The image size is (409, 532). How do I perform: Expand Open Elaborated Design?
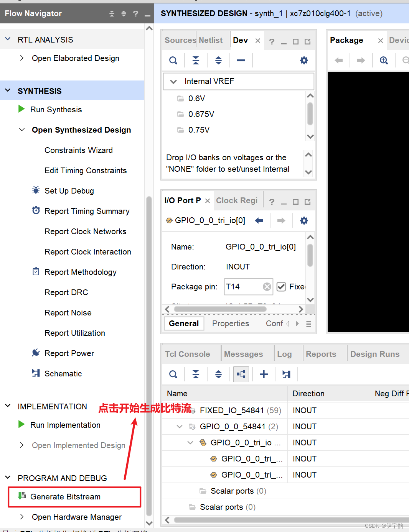21,58
